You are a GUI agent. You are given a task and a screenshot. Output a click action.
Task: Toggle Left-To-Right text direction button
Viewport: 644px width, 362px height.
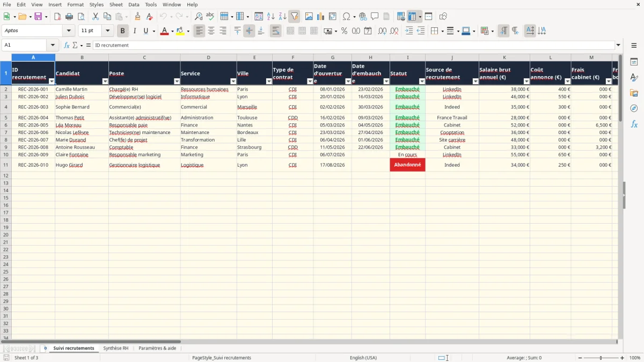[x=503, y=31]
